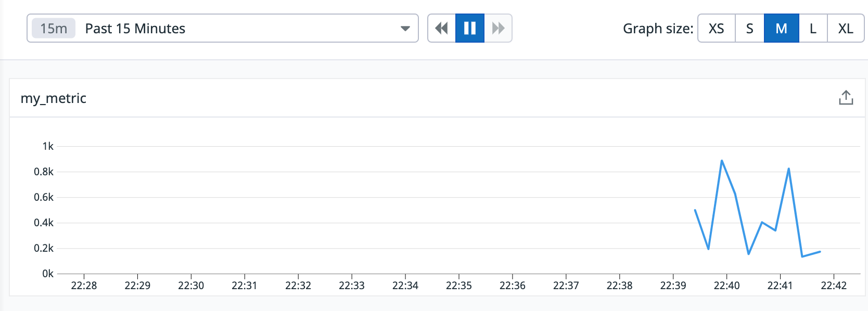Select M graph size
868x311 pixels.
(x=781, y=28)
